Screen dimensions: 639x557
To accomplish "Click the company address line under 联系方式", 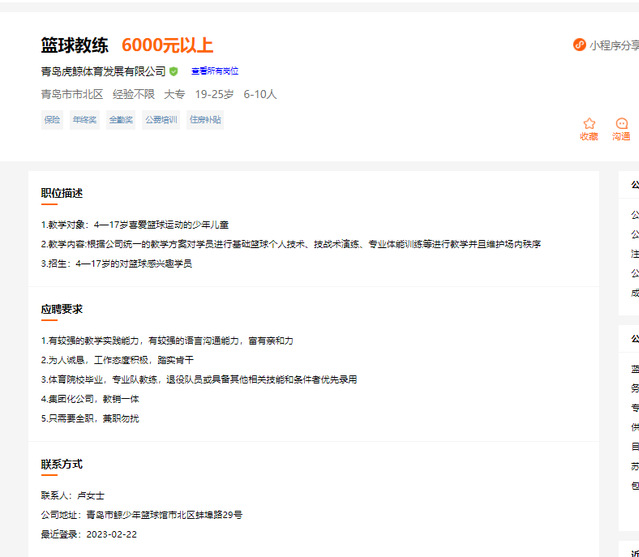I will (141, 515).
